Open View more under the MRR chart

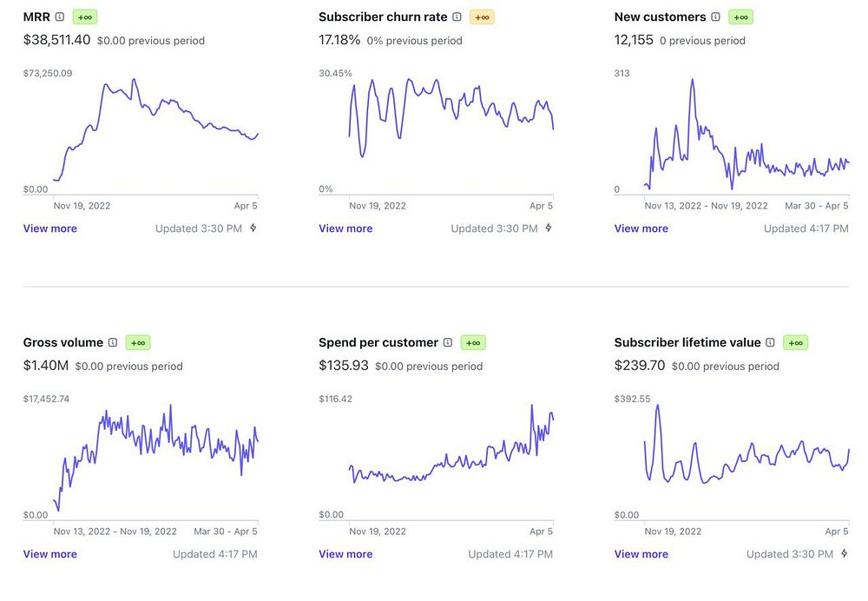[x=49, y=228]
